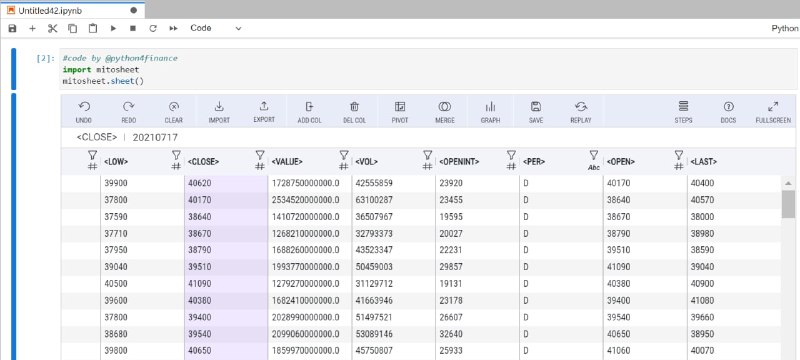Click the sheet's vertical scrollbar thumb
Image resolution: width=800 pixels, height=360 pixels.
(x=788, y=204)
